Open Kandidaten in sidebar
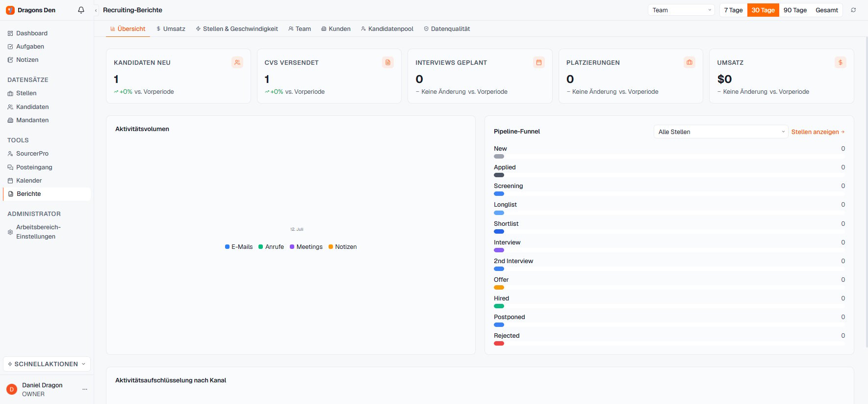The height and width of the screenshot is (404, 868). 47,107
